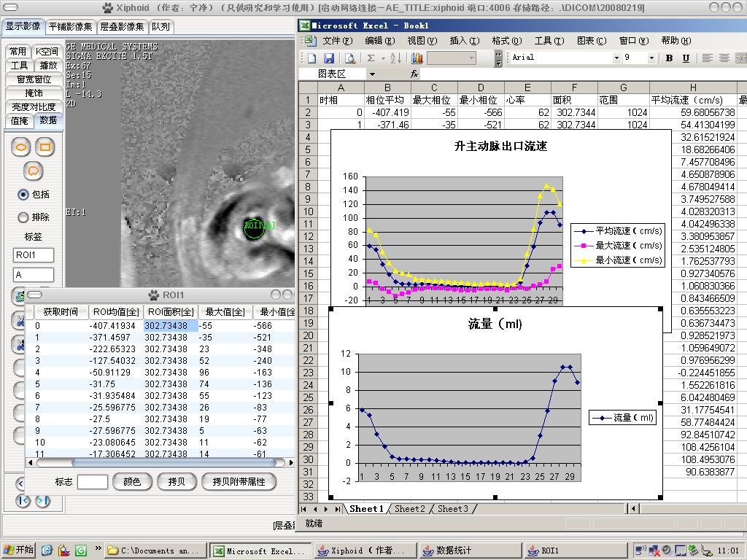Click the 拷贝 button in ROI1 window
Image resolution: width=747 pixels, height=560 pixels.
tap(177, 482)
